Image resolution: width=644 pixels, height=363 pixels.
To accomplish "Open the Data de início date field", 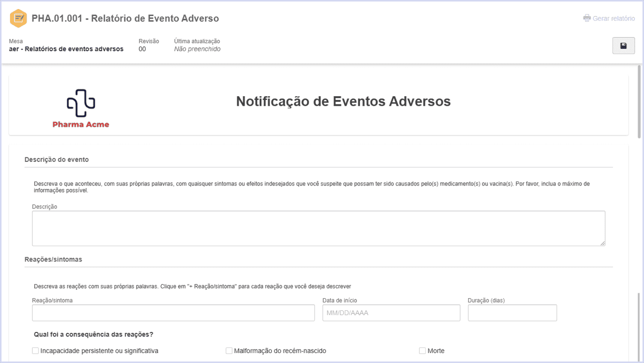I will 391,313.
